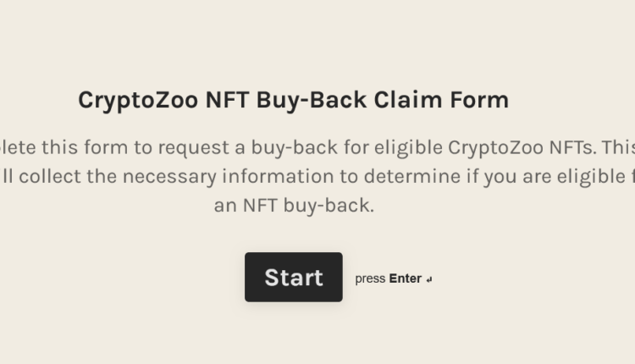
Task: Click the bold 'Enter' word beside Start
Action: [x=405, y=279]
